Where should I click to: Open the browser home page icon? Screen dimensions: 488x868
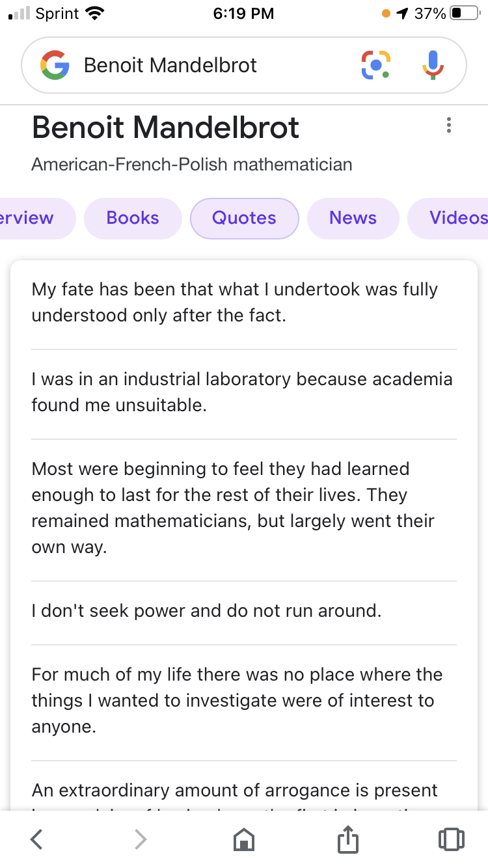[244, 839]
